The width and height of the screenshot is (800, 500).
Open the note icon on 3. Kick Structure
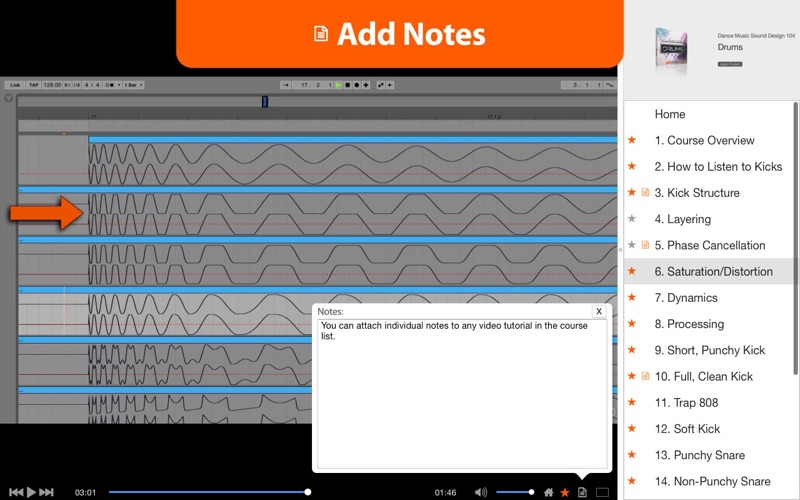[645, 192]
